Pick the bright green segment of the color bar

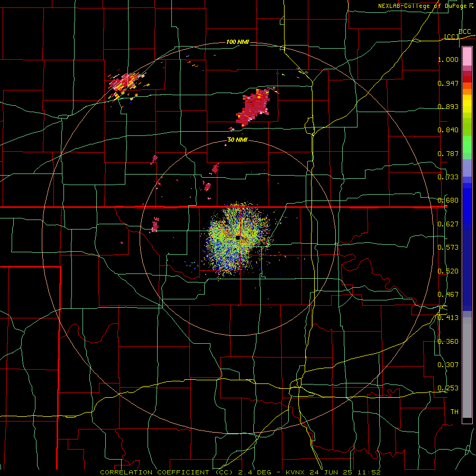coord(467,144)
